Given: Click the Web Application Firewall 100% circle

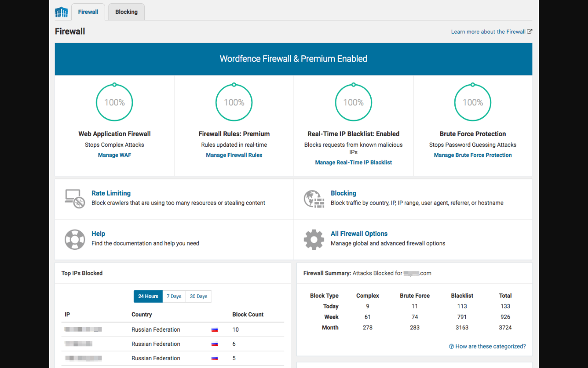Looking at the screenshot, I should [114, 103].
